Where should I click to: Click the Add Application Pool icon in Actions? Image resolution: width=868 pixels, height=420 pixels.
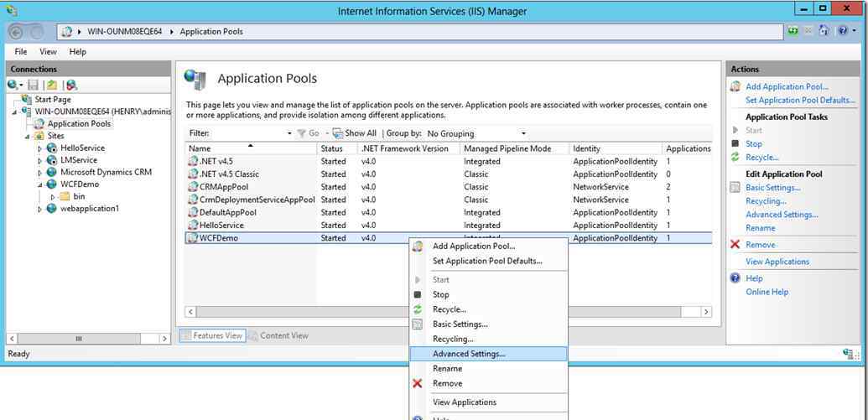coord(735,86)
